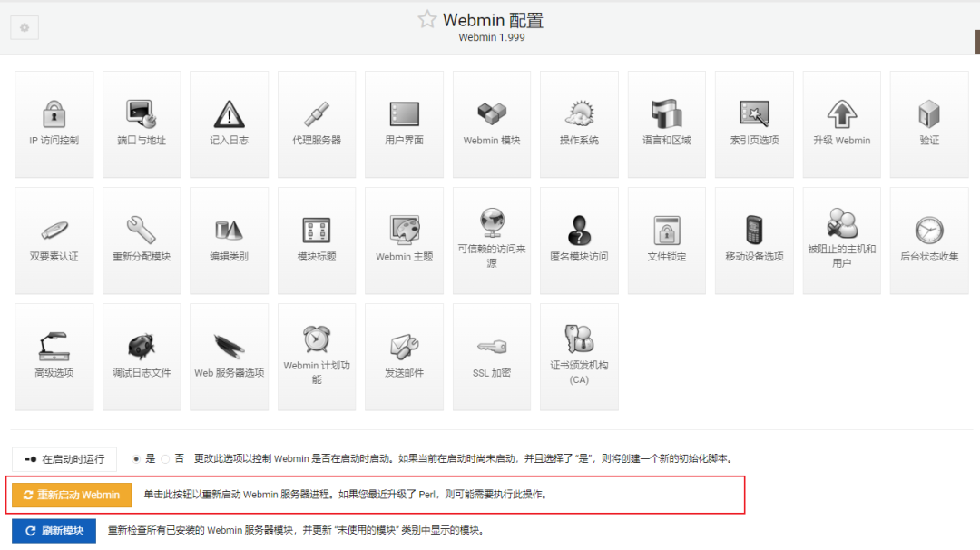Open 升级 Webmin page
The width and height of the screenshot is (980, 550).
point(842,124)
